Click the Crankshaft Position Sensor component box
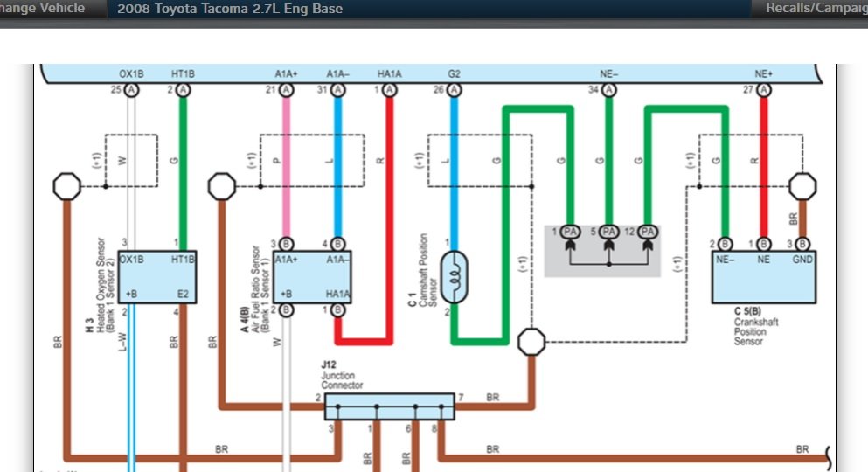The height and width of the screenshot is (472, 868). (764, 277)
